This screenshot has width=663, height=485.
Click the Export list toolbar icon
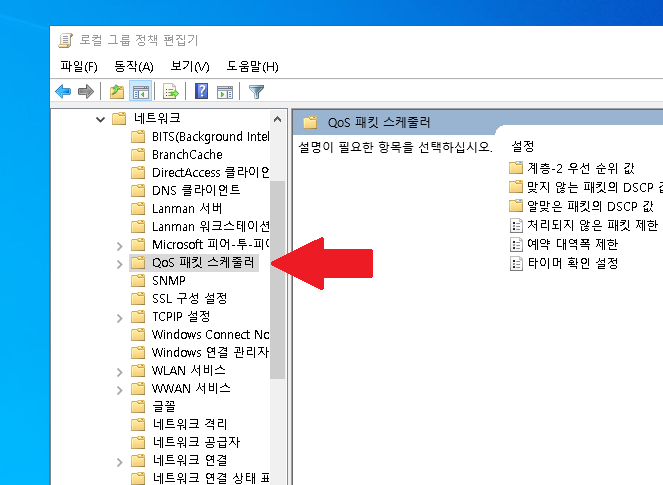pos(171,91)
